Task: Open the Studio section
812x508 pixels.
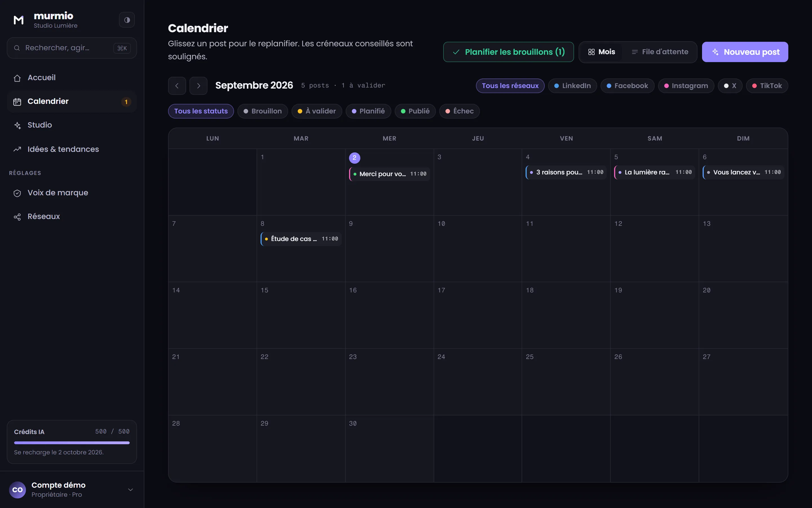Action: [72, 125]
